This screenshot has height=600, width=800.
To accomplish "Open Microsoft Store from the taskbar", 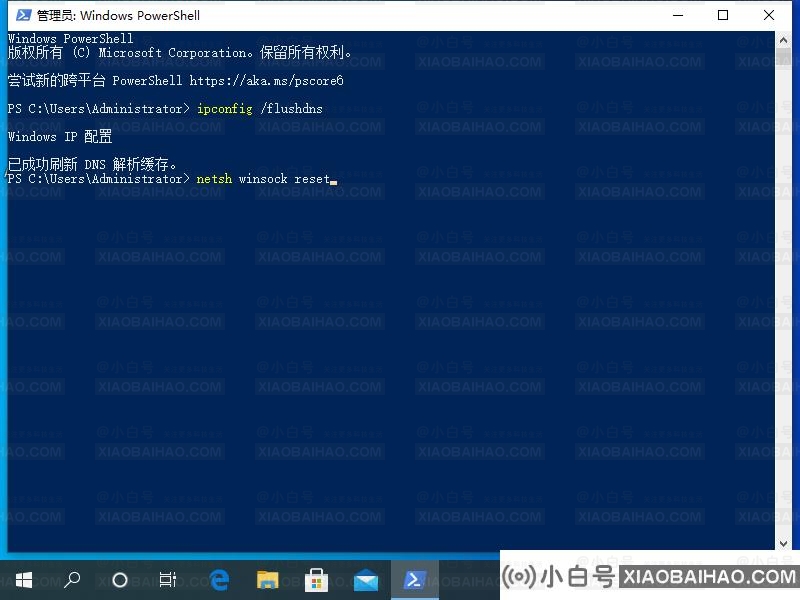I will point(316,580).
